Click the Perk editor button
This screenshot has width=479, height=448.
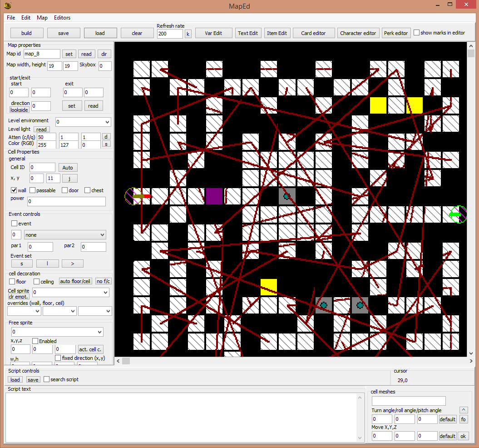click(x=396, y=33)
